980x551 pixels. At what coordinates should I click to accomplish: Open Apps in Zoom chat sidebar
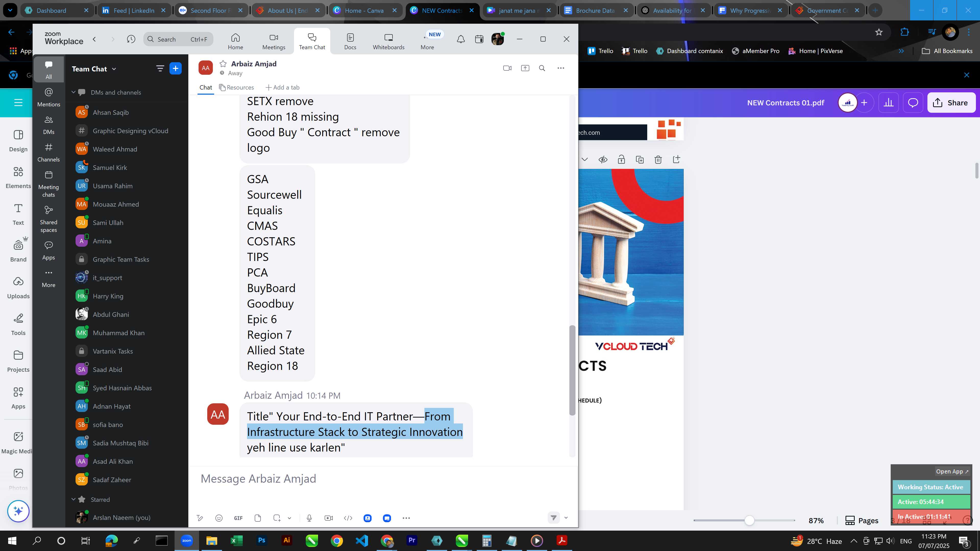(49, 251)
